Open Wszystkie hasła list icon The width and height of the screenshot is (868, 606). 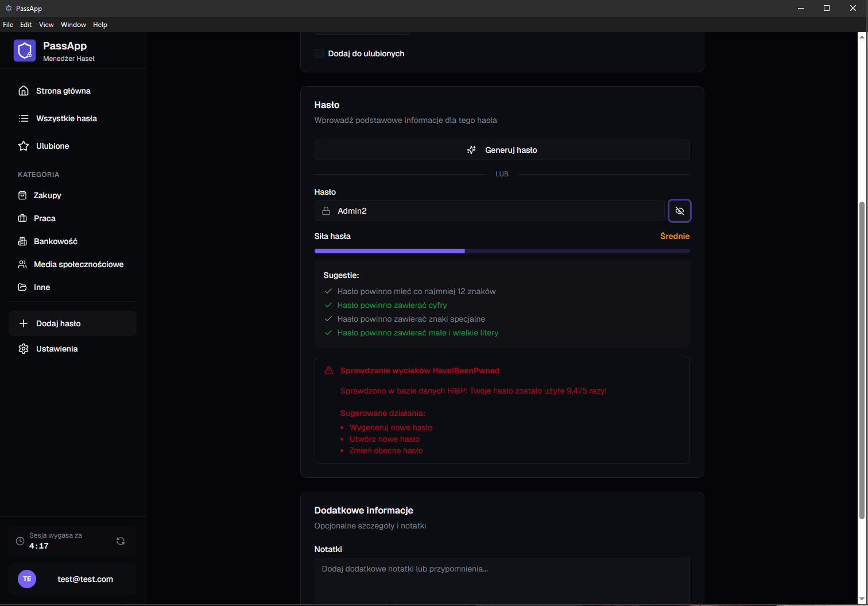24,118
